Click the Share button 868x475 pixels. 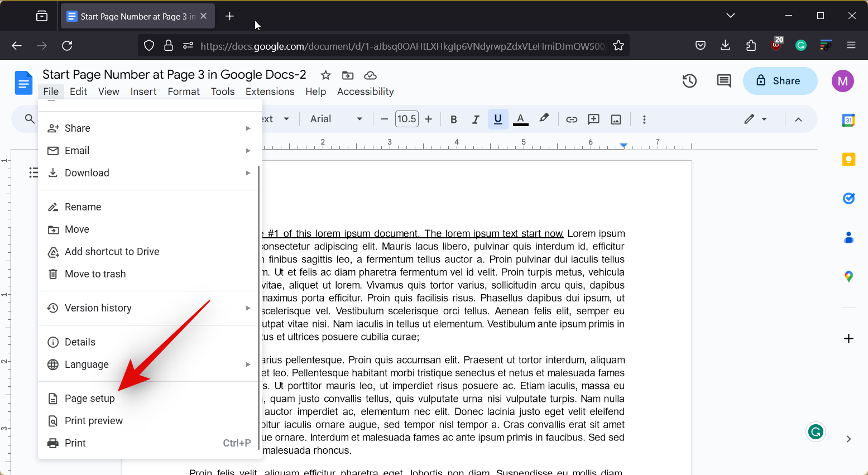(x=780, y=81)
